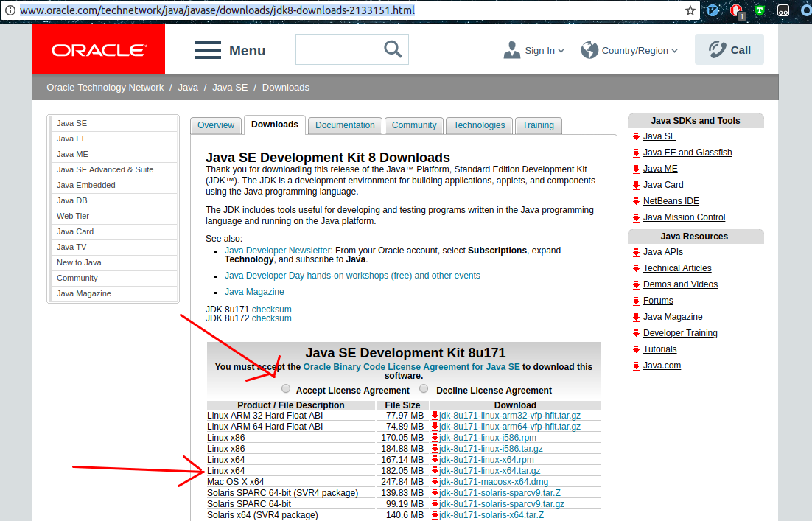Click download icon for jdk-8u171-linux-x64.tar.gz

[x=435, y=471]
